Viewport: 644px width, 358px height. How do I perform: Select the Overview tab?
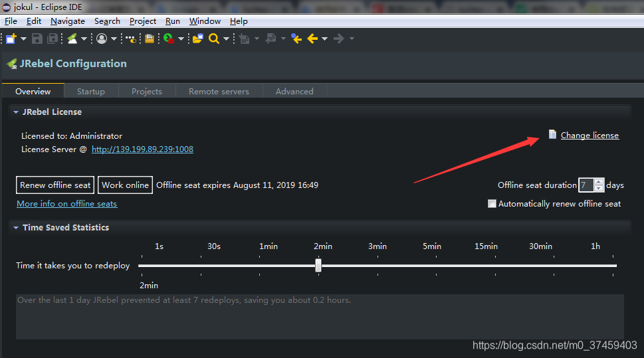pos(33,91)
